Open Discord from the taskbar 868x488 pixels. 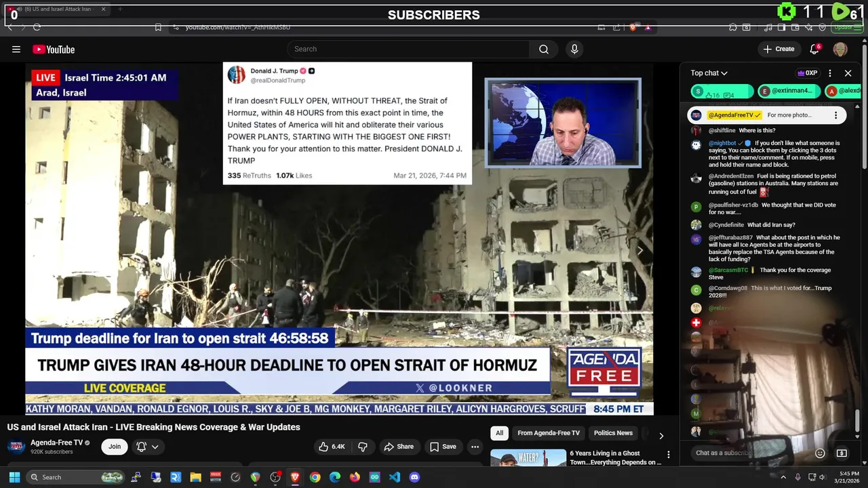[x=414, y=477]
